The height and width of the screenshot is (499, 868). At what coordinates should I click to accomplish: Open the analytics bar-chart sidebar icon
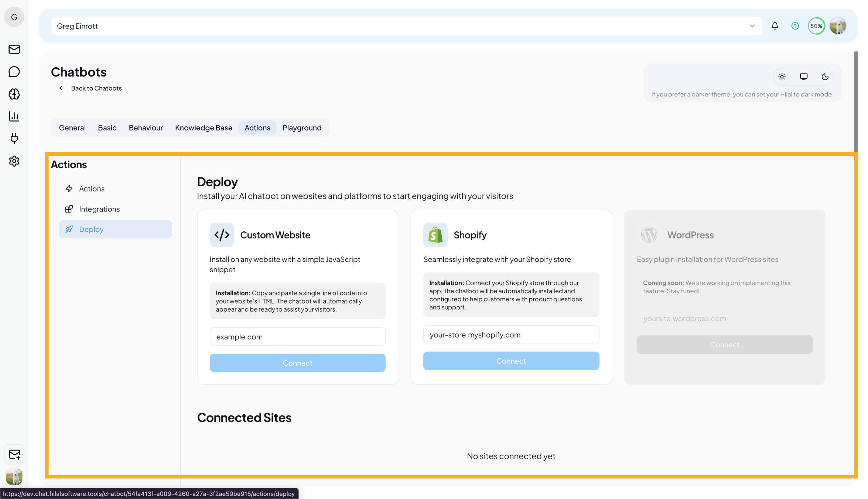pos(14,116)
